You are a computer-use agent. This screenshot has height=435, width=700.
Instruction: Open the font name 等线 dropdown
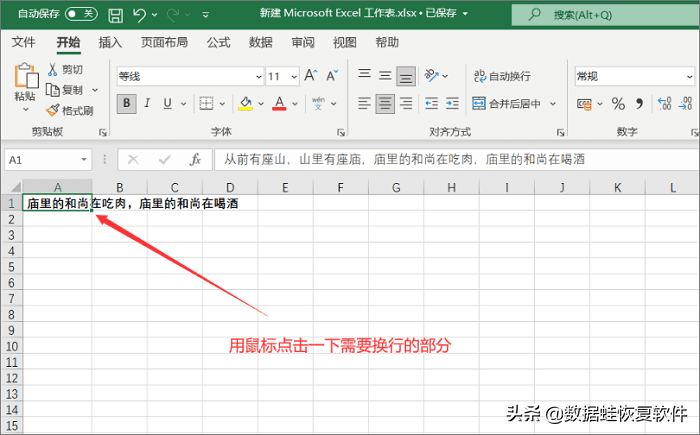(258, 77)
